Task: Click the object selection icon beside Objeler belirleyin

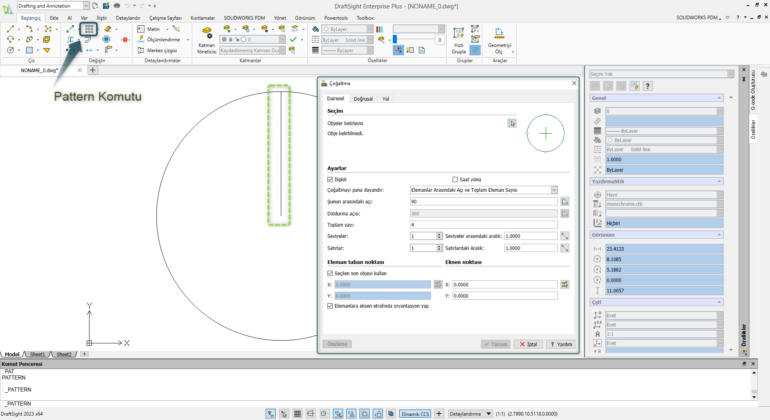Action: point(512,123)
